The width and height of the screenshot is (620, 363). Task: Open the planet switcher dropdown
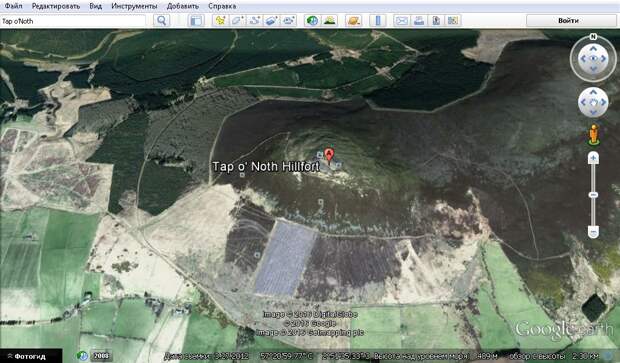pos(353,21)
